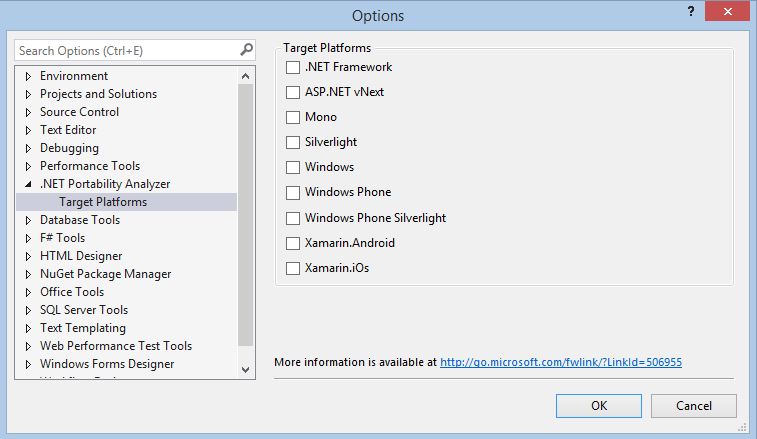This screenshot has width=757, height=439.
Task: Expand the Office Tools arrow
Action: (x=28, y=292)
